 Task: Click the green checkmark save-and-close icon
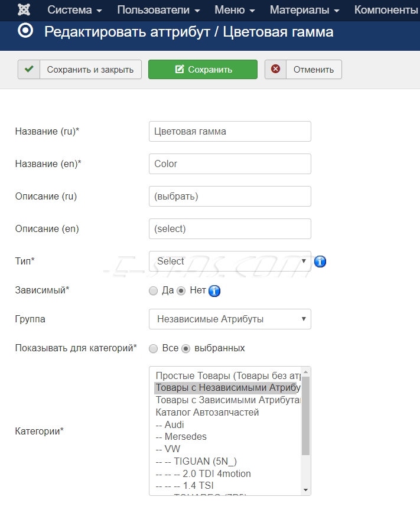pyautogui.click(x=29, y=70)
